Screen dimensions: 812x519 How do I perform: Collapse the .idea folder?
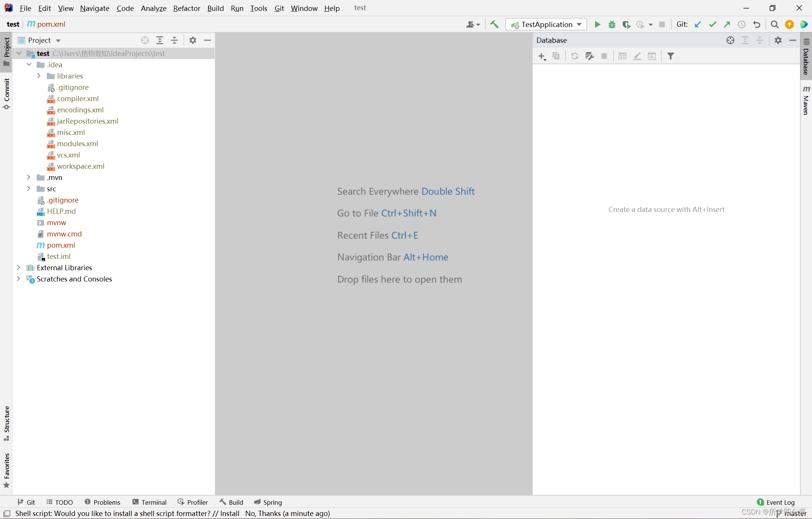29,65
